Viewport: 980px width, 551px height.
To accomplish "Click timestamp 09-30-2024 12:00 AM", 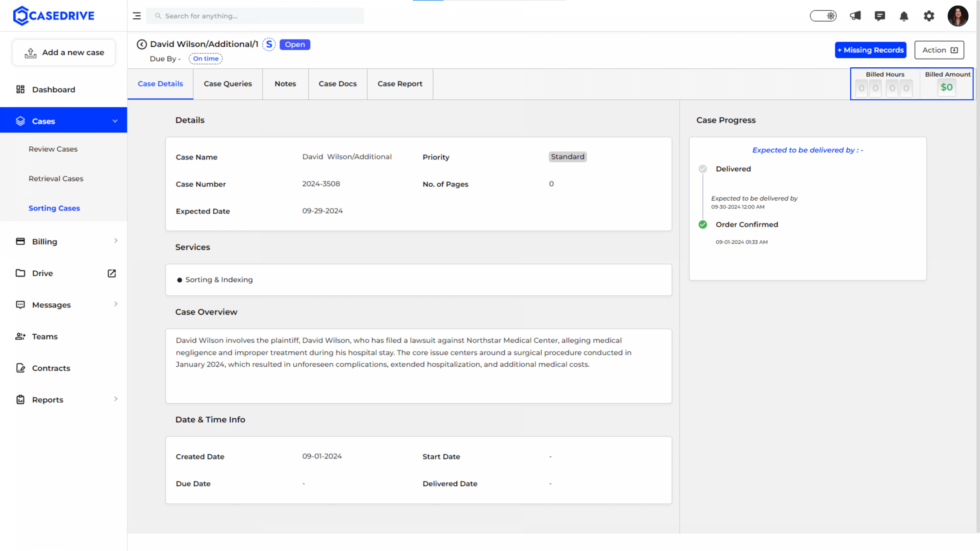I will coord(738,207).
